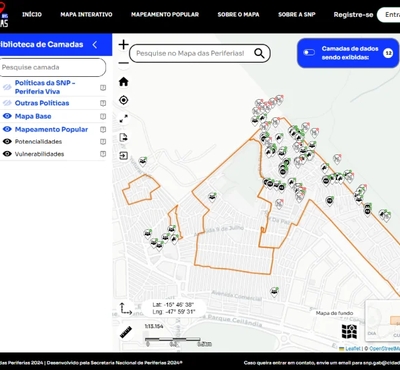Click isolated marker above small orange polygon
This screenshot has width=400, height=370.
[143, 162]
